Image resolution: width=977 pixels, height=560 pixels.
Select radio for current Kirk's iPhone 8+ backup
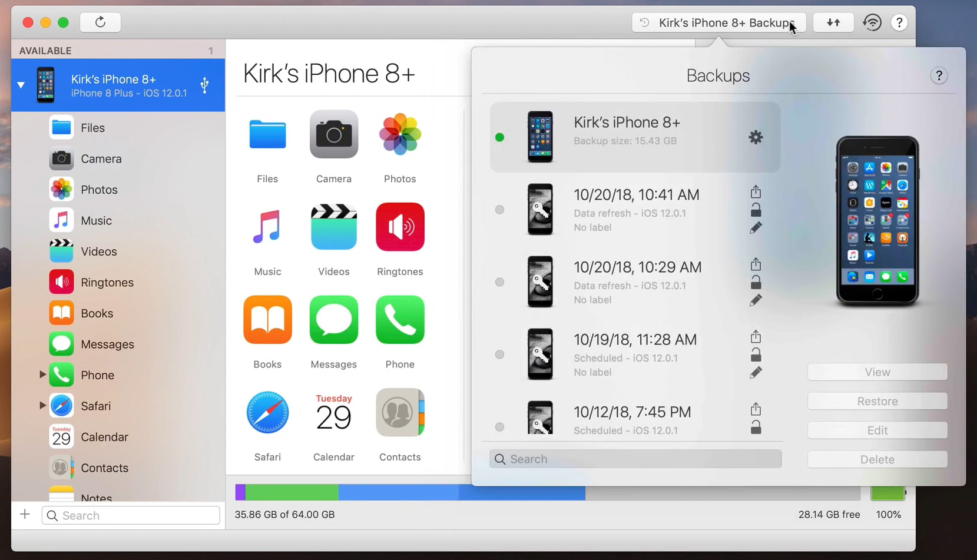(x=499, y=137)
